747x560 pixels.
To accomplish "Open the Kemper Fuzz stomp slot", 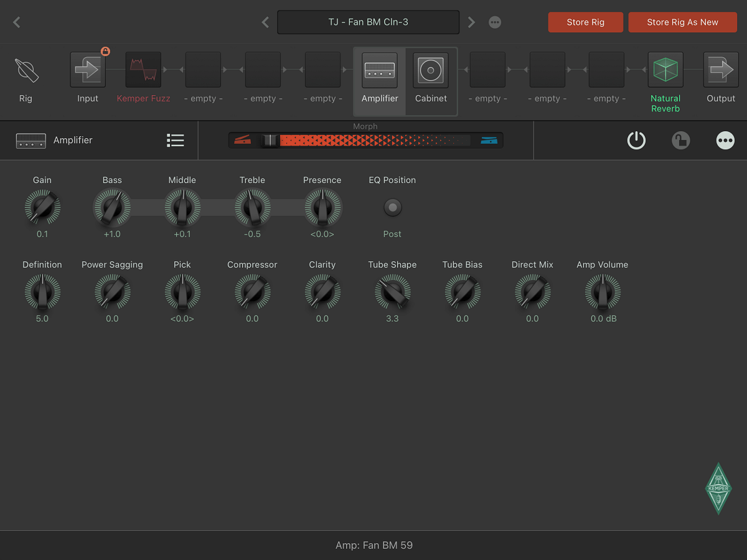I will click(x=144, y=70).
